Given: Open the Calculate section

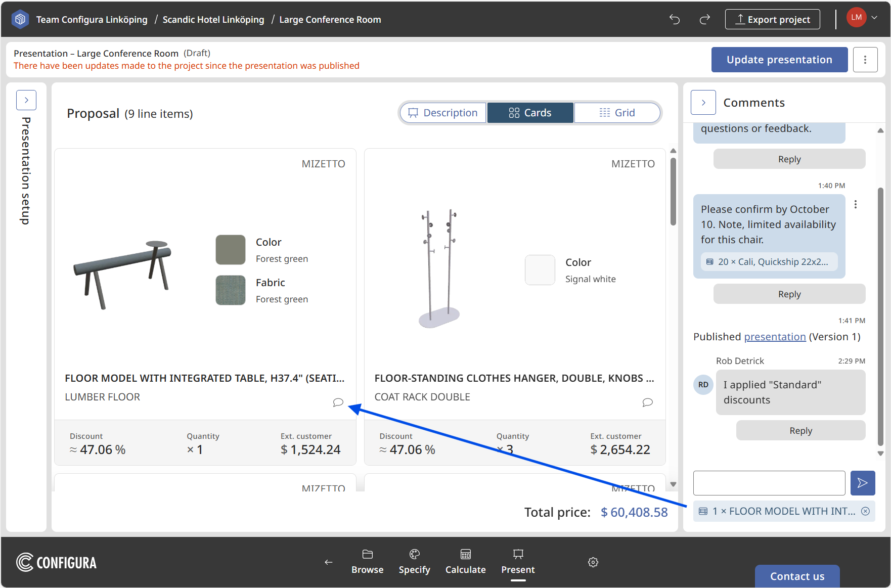Looking at the screenshot, I should pyautogui.click(x=466, y=562).
